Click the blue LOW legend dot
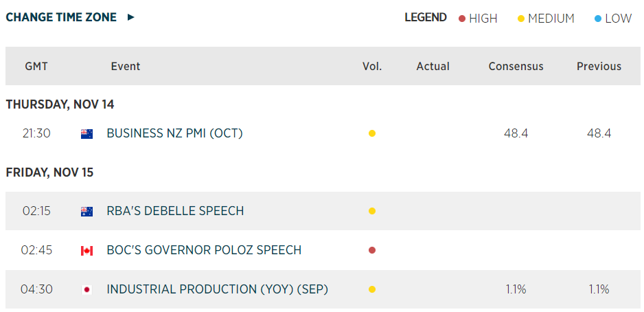Screen dimensions: 644x312 click(x=597, y=19)
